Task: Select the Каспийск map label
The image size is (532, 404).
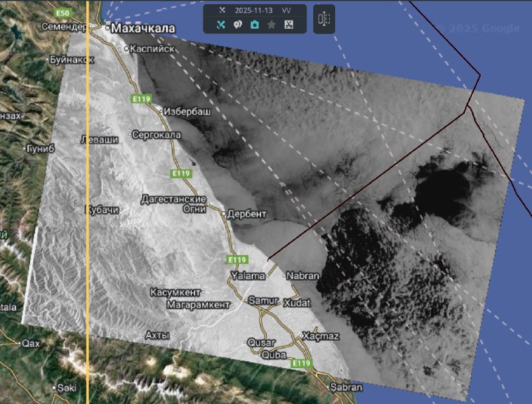Action: 152,49
